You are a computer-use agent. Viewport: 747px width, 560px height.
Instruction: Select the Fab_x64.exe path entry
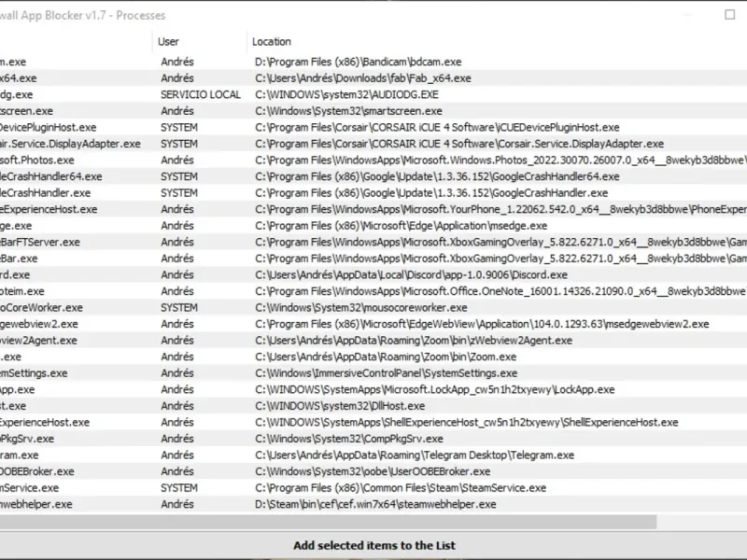pos(363,78)
